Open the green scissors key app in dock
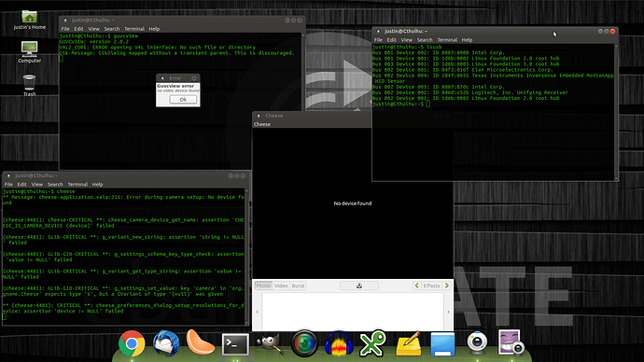 point(373,343)
